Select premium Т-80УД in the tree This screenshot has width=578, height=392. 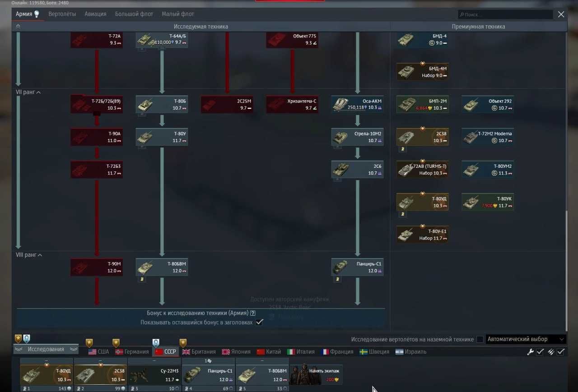tap(423, 202)
